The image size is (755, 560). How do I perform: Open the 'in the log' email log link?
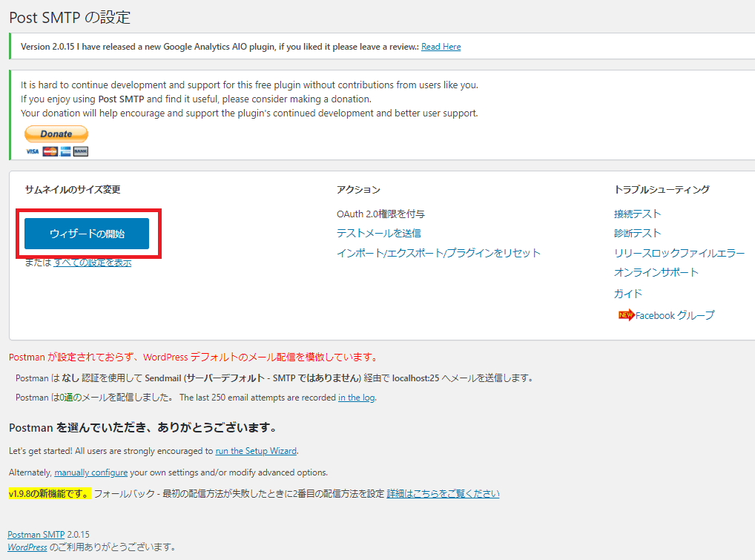(357, 398)
